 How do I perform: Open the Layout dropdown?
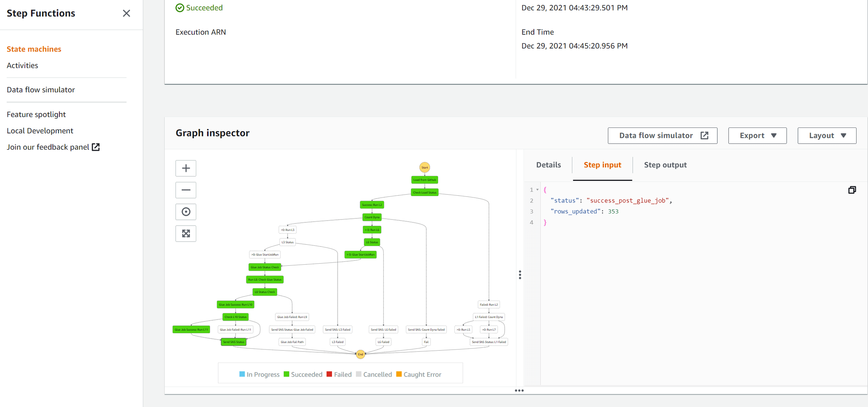pos(827,135)
